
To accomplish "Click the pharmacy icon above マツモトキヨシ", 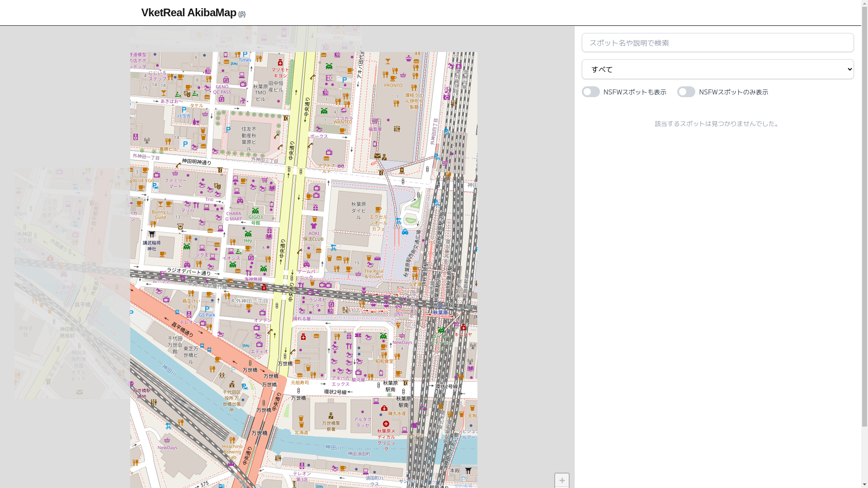I will coord(280,62).
